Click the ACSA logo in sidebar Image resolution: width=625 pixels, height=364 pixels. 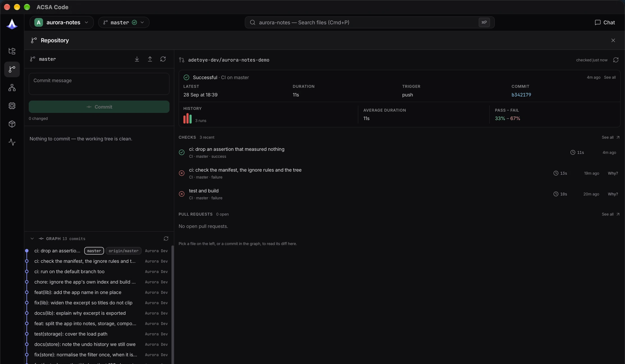pos(12,24)
